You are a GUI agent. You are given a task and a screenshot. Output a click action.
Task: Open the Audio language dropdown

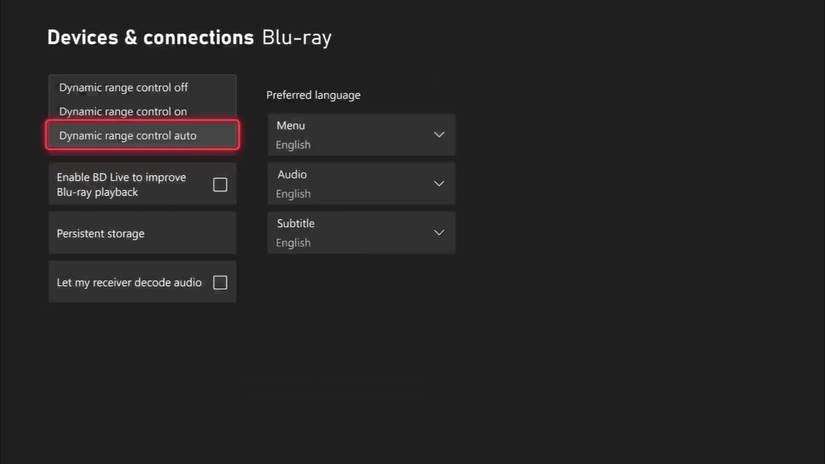pyautogui.click(x=361, y=184)
